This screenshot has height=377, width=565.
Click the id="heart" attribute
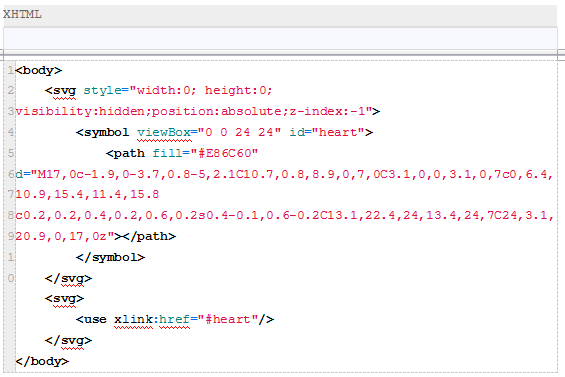tap(327, 132)
